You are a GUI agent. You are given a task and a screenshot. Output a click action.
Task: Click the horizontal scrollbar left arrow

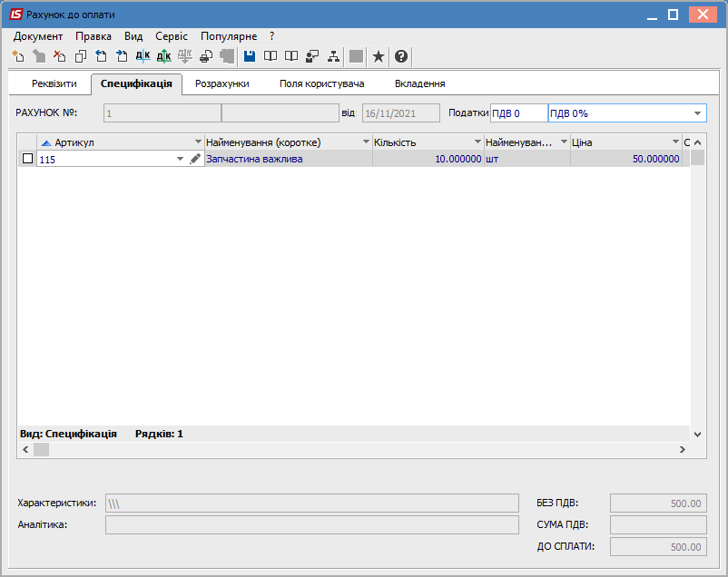[25, 449]
